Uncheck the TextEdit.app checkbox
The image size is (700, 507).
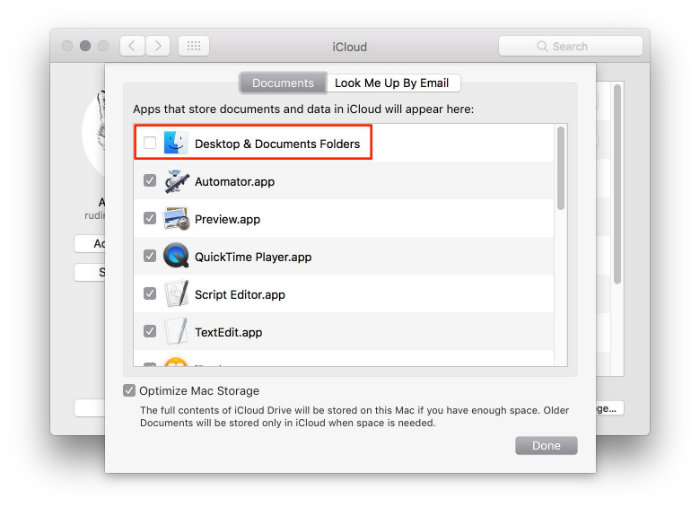pyautogui.click(x=150, y=332)
